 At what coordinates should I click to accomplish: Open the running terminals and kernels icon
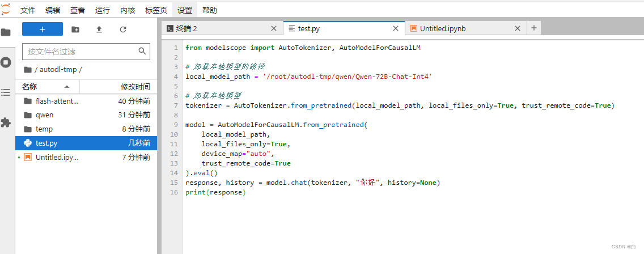pyautogui.click(x=6, y=62)
